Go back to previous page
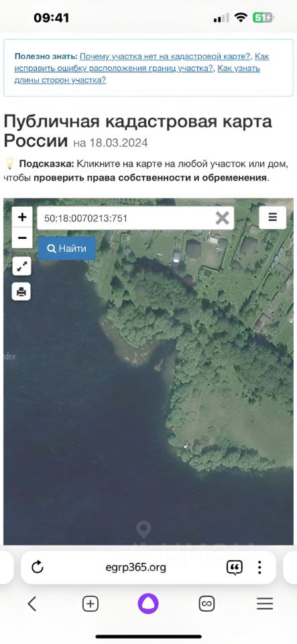This screenshot has height=644, width=297. (x=32, y=604)
